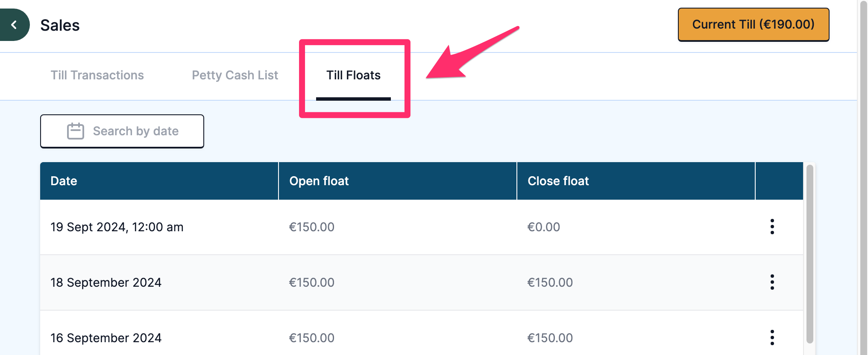Open the three-dot menu for 19 Sept 2024

[x=772, y=227]
